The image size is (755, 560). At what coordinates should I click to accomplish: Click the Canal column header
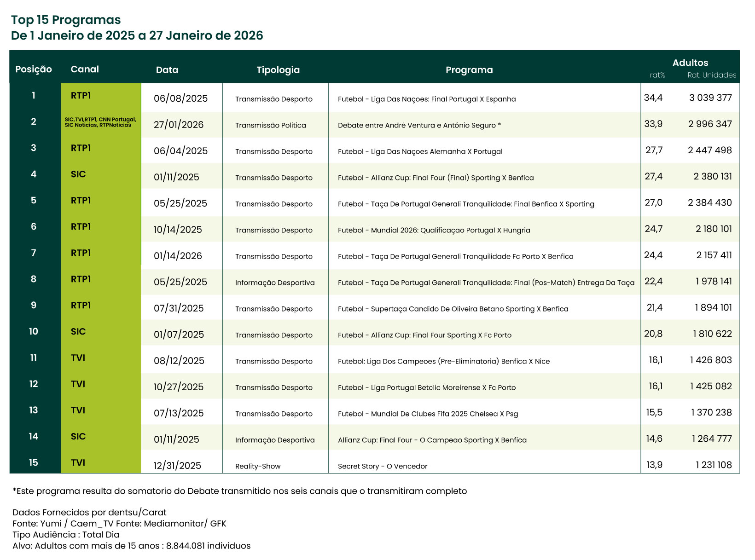coord(85,69)
